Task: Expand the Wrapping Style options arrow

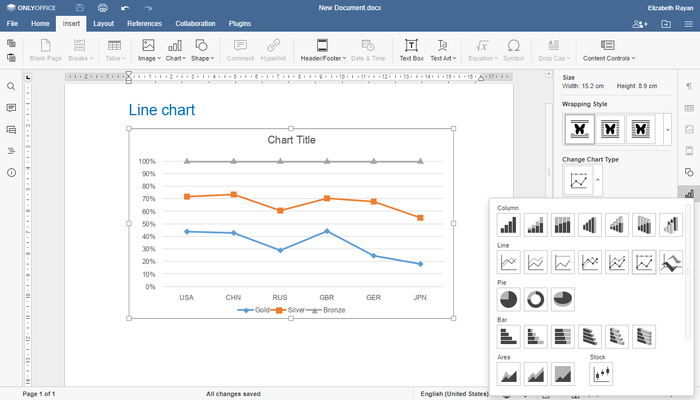Action: tap(667, 128)
